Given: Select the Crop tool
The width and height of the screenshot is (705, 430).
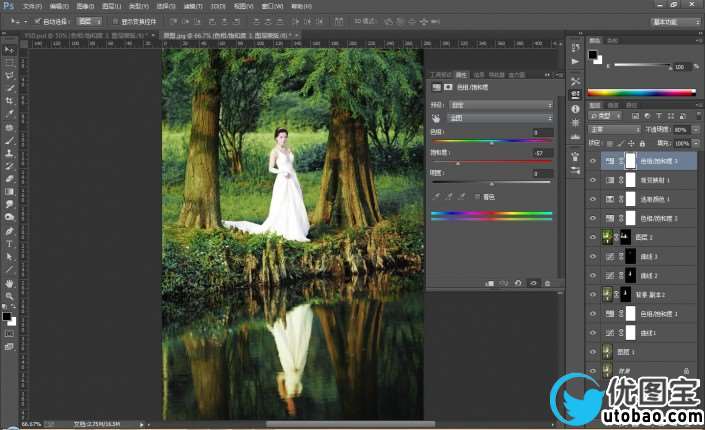Looking at the screenshot, I should click(9, 101).
